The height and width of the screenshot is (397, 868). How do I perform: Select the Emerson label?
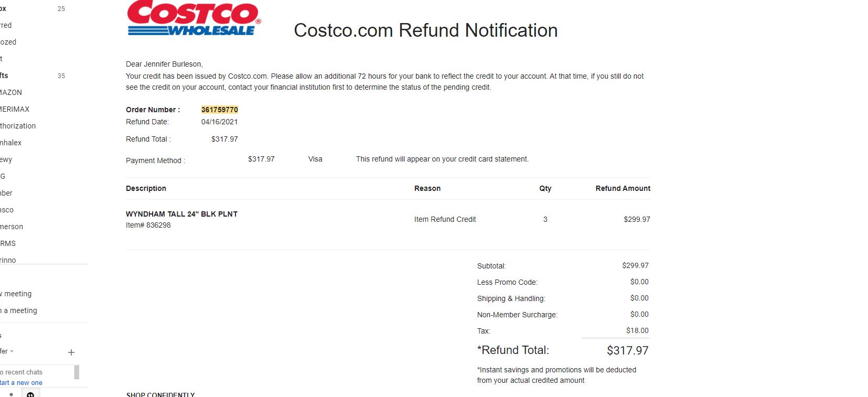coord(12,227)
